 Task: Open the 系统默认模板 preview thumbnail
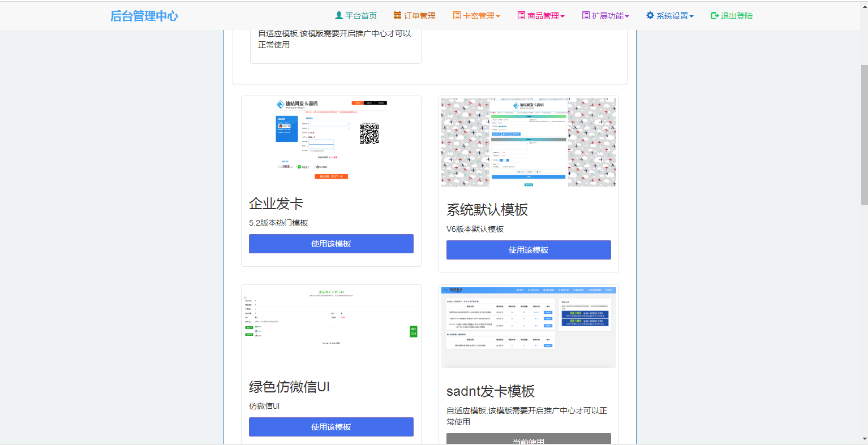[x=528, y=142]
